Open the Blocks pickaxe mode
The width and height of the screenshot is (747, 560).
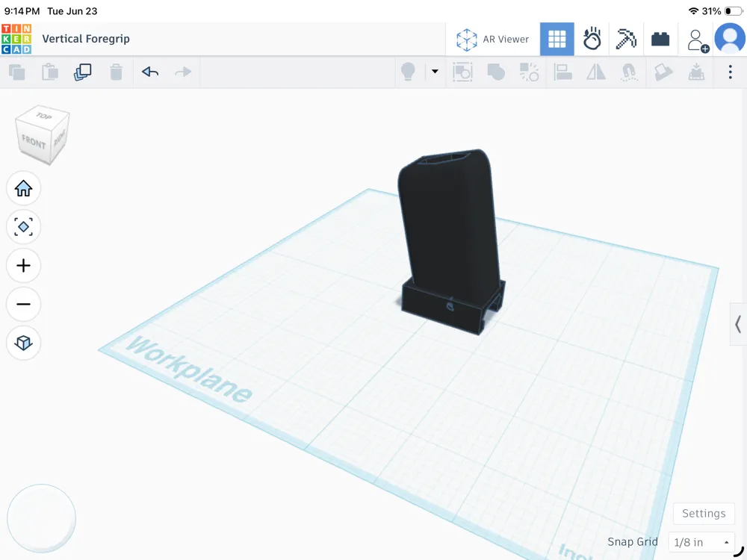[x=626, y=39]
